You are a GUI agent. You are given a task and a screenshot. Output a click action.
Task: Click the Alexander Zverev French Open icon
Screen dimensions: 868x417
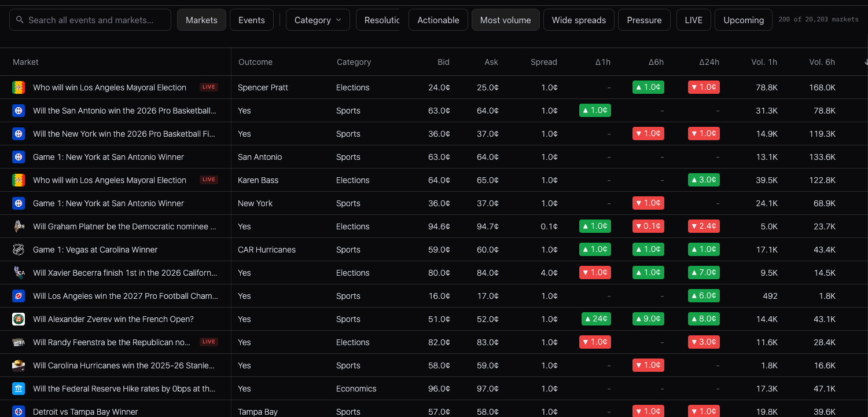(19, 319)
